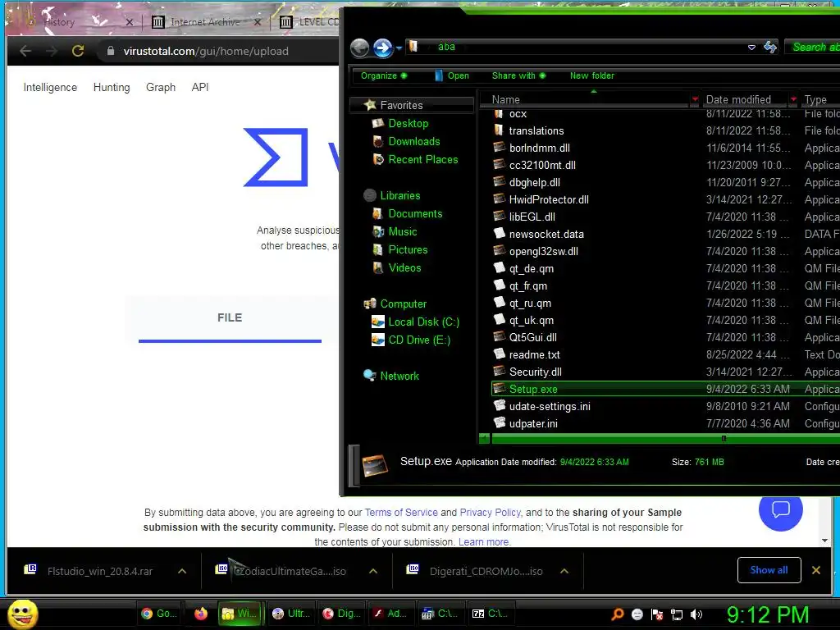Close the History browser tab

pyautogui.click(x=129, y=22)
